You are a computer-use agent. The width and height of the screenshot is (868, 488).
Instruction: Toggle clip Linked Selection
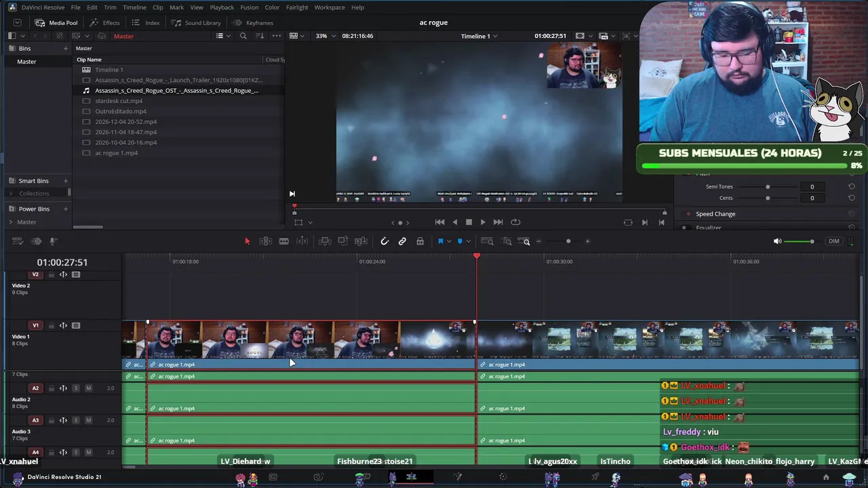click(402, 241)
